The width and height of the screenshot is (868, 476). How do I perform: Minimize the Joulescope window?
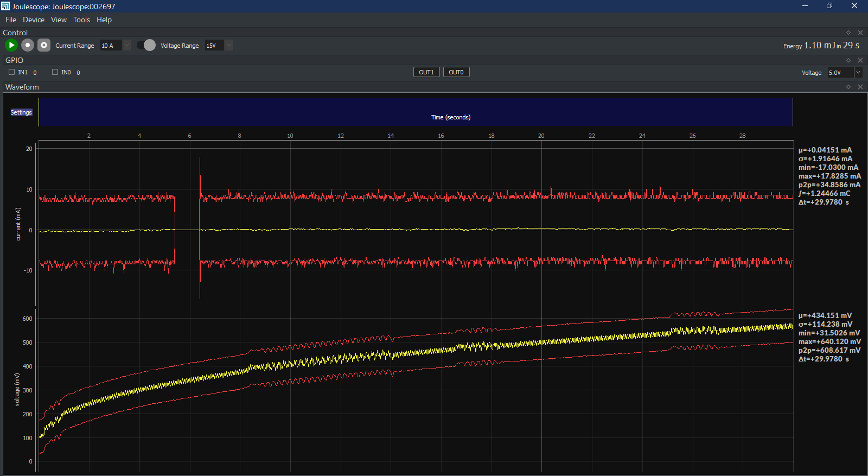[805, 6]
